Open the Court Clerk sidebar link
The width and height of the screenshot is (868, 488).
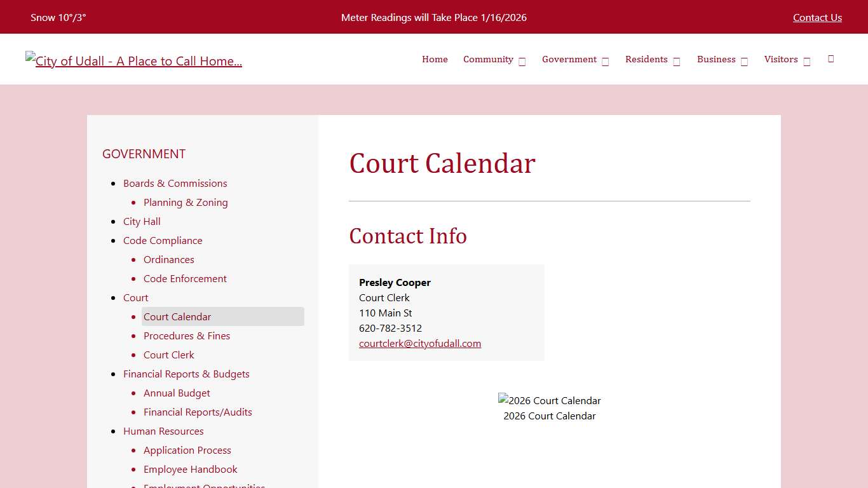[168, 355]
